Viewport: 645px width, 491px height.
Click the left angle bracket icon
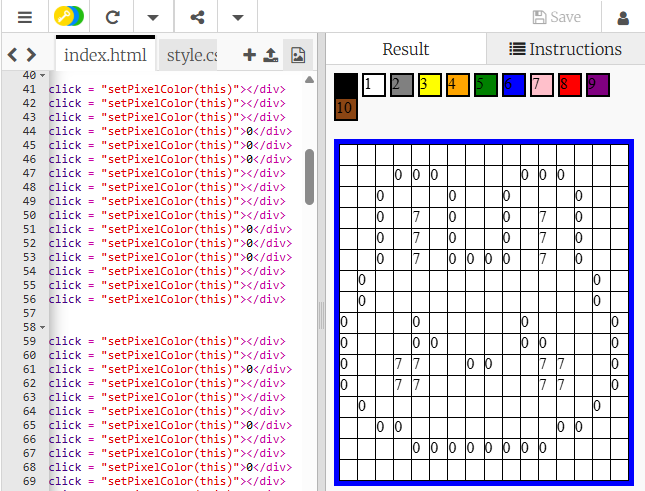pyautogui.click(x=12, y=55)
